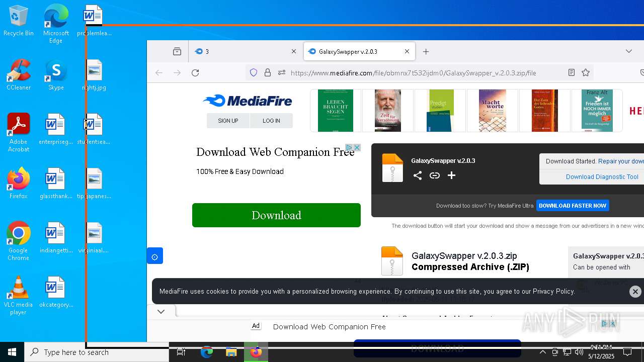The height and width of the screenshot is (362, 644).
Task: Open the Leben braucht Segen book ad
Action: pyautogui.click(x=336, y=111)
